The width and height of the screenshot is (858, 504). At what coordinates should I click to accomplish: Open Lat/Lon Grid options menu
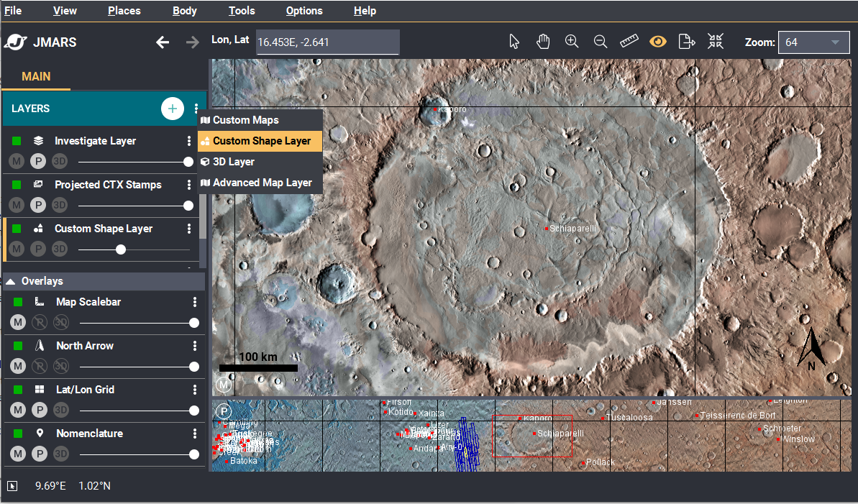[195, 390]
